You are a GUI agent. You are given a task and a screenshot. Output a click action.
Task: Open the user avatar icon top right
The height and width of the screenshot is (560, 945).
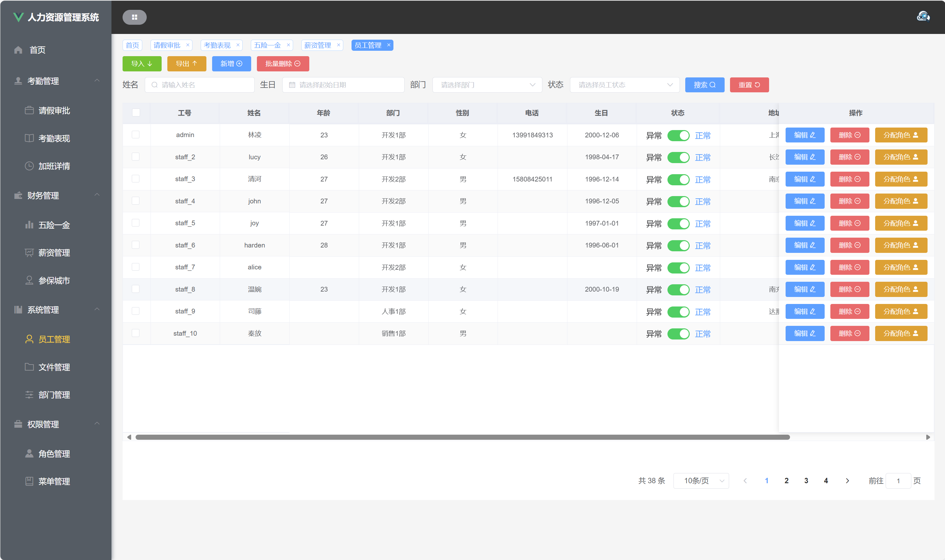[x=923, y=16]
